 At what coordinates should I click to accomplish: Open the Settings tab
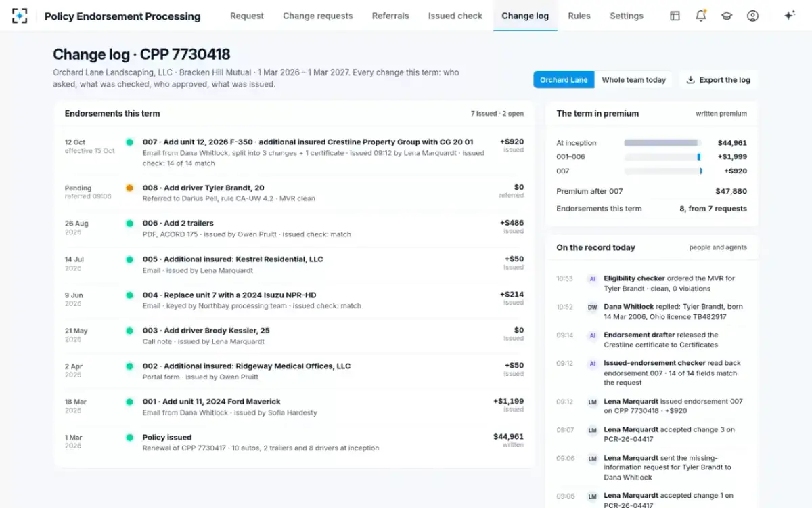tap(627, 16)
